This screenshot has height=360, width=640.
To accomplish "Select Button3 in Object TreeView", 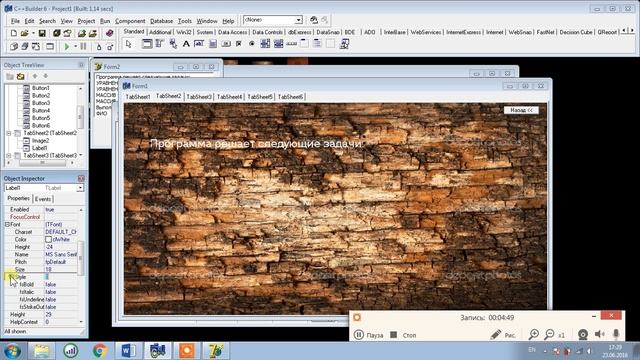I will 41,103.
